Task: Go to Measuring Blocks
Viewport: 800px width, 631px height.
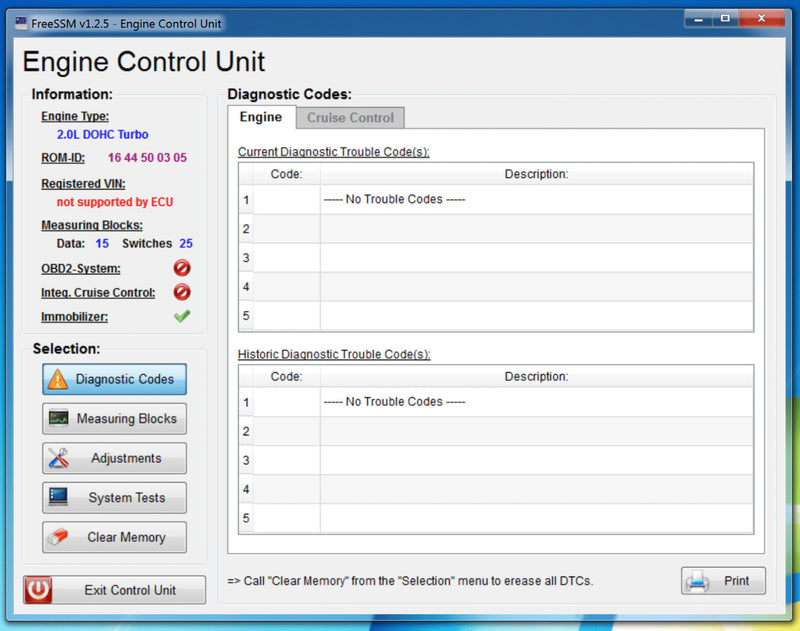Action: (114, 419)
